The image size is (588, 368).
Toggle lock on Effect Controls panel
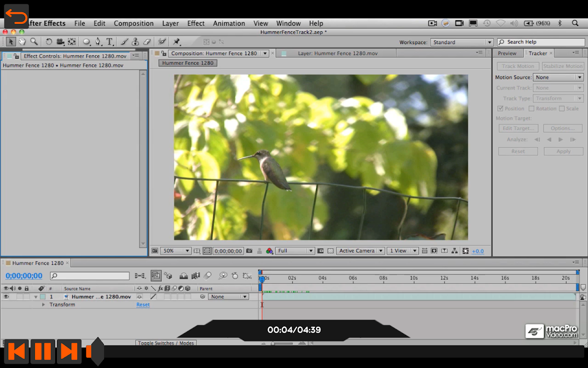(x=17, y=56)
